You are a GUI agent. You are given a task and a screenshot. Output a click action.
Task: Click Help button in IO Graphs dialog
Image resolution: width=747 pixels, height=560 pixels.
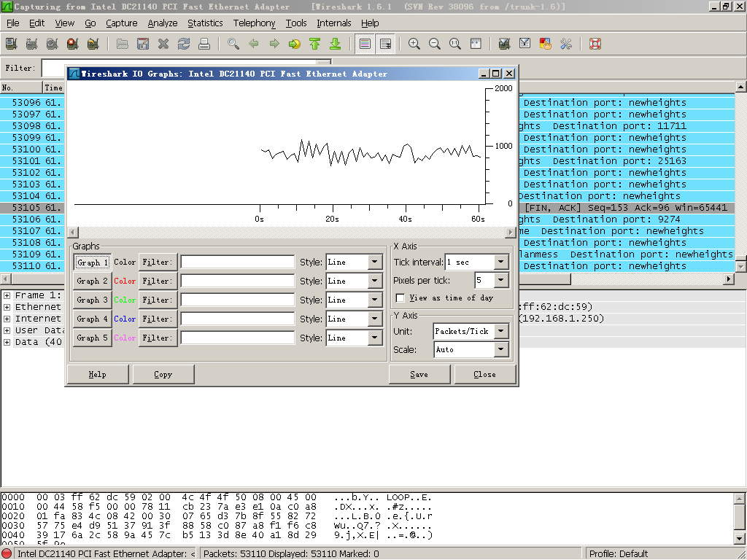(x=98, y=375)
